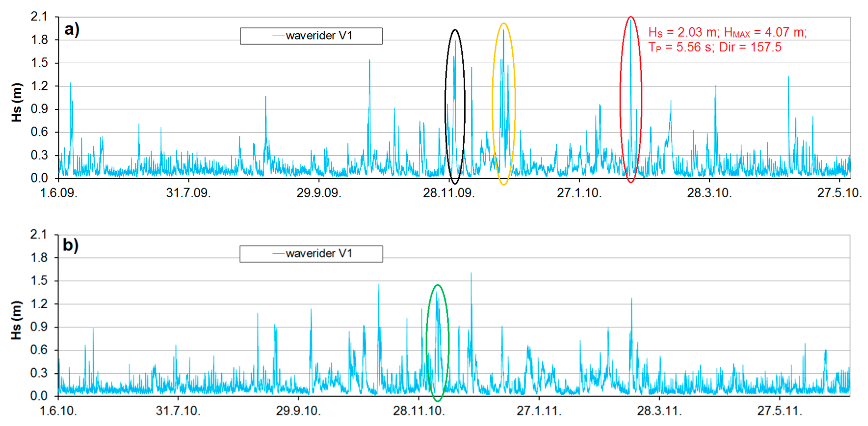Click the waverider V1 legend in chart a
This screenshot has width=868, height=426.
coord(311,36)
